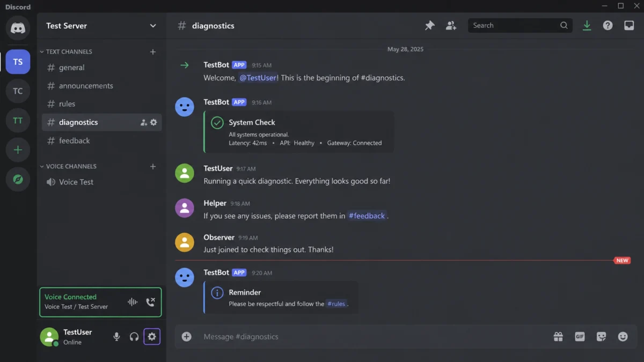Click the Observer username

[x=219, y=238]
